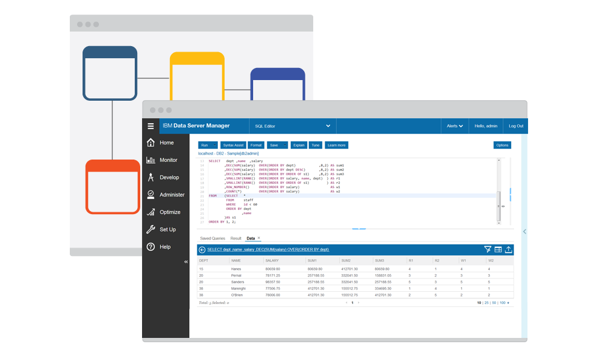Select Help in the sidebar

coord(165,247)
